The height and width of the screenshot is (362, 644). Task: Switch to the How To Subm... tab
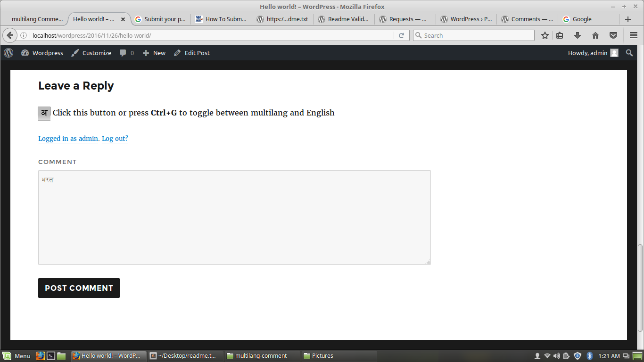(x=222, y=19)
